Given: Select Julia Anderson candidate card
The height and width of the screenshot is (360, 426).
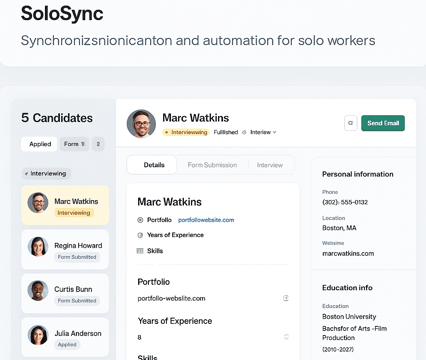Looking at the screenshot, I should [x=65, y=337].
